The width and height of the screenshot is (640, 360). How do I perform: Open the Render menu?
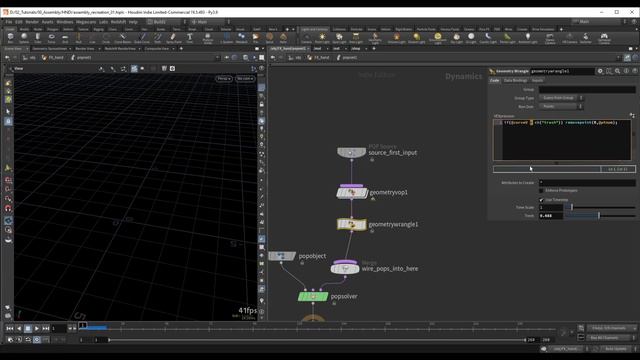[x=32, y=22]
